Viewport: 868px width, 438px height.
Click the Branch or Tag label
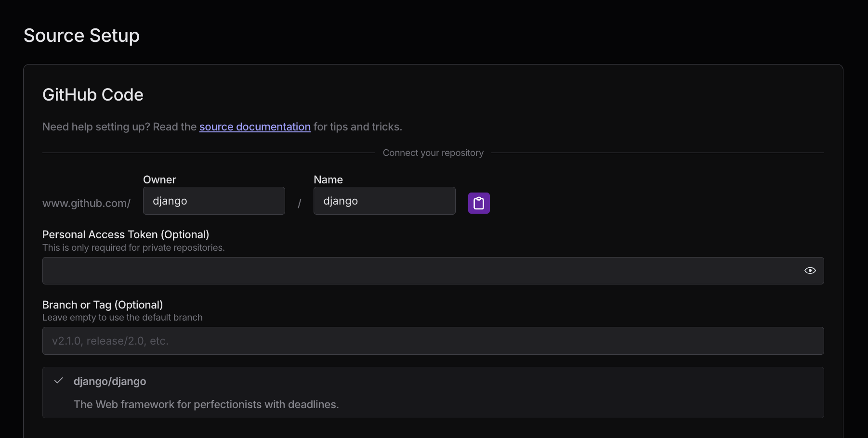coord(102,305)
